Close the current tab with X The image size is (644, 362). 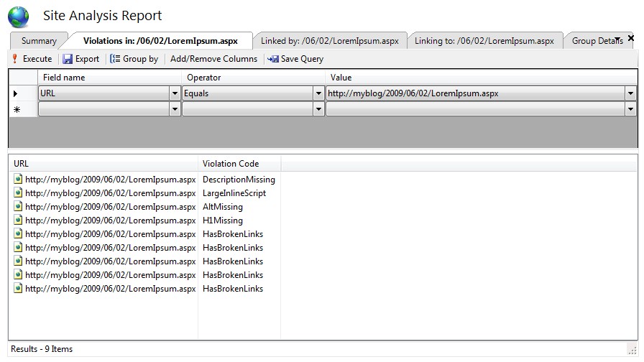(x=631, y=38)
